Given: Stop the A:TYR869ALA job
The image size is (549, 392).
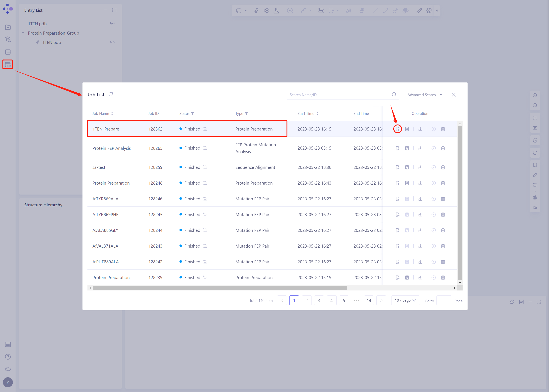Looking at the screenshot, I should click(433, 199).
